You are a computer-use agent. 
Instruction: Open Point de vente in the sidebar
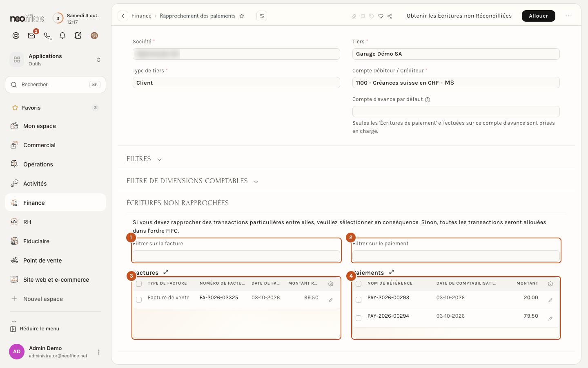[x=56, y=260]
